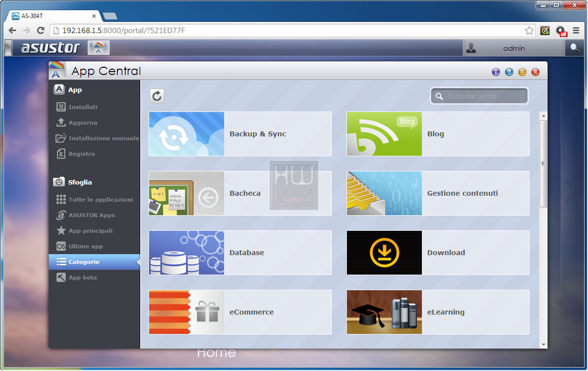
Task: Close the AS-304T browser tab
Action: (x=94, y=16)
